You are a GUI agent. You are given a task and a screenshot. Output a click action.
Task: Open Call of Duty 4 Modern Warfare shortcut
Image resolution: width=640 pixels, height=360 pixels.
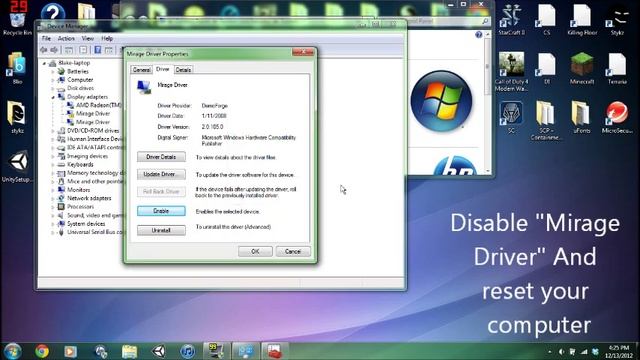coord(511,71)
